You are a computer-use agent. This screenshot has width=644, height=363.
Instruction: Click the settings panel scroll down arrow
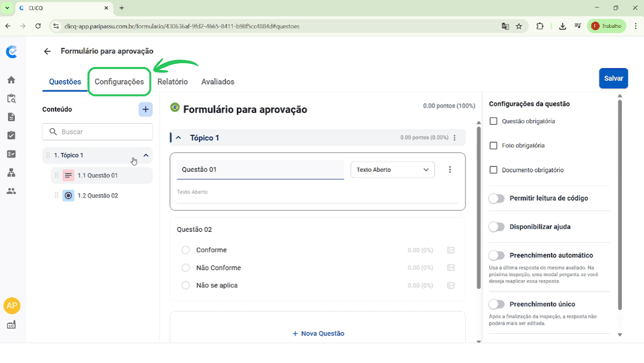coord(620,335)
